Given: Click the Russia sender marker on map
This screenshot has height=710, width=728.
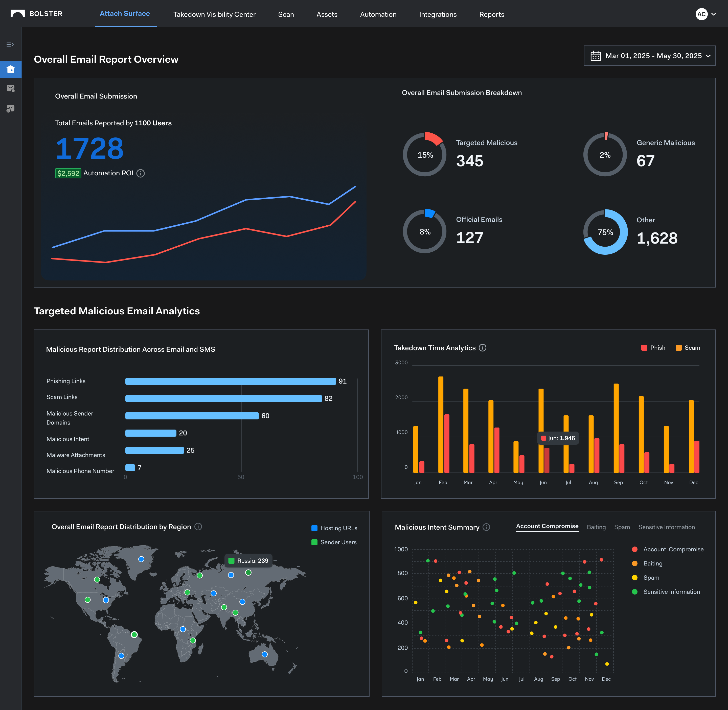Looking at the screenshot, I should coord(248,572).
